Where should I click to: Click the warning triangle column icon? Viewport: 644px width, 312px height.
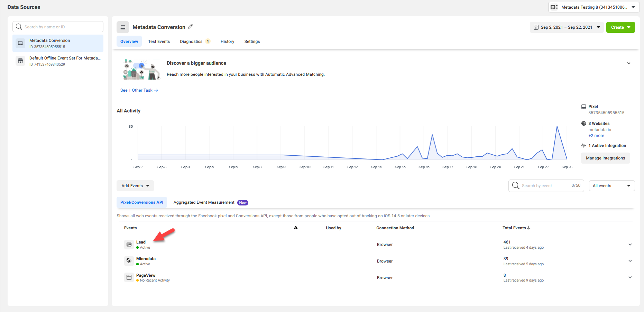(x=296, y=228)
